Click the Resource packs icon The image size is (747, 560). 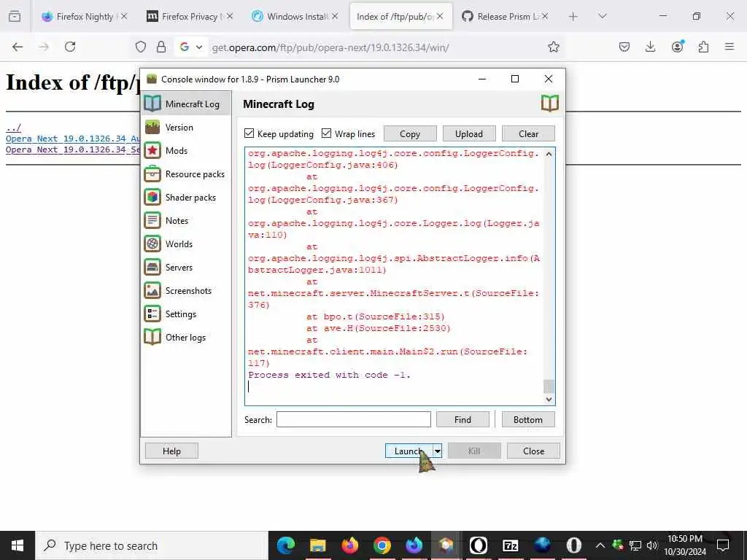(152, 174)
